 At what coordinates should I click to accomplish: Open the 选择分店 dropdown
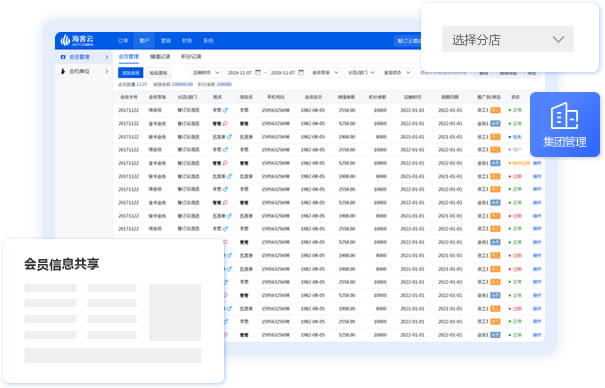click(507, 39)
